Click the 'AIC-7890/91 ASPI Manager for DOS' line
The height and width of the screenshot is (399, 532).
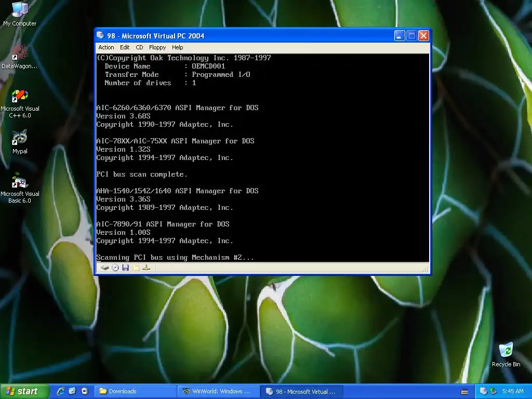(163, 224)
